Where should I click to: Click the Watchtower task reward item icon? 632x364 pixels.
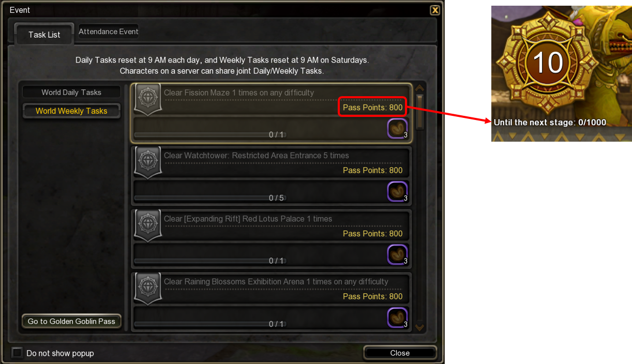397,192
